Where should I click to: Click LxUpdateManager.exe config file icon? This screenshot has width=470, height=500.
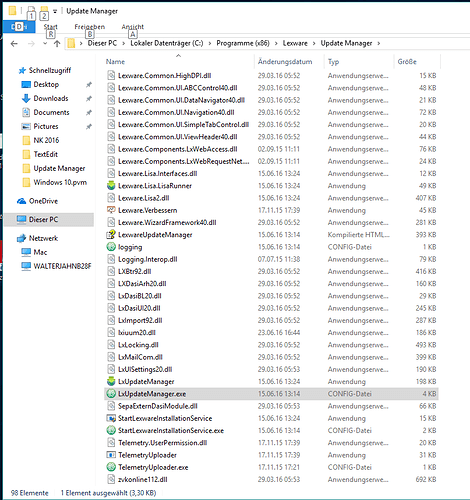point(111,394)
